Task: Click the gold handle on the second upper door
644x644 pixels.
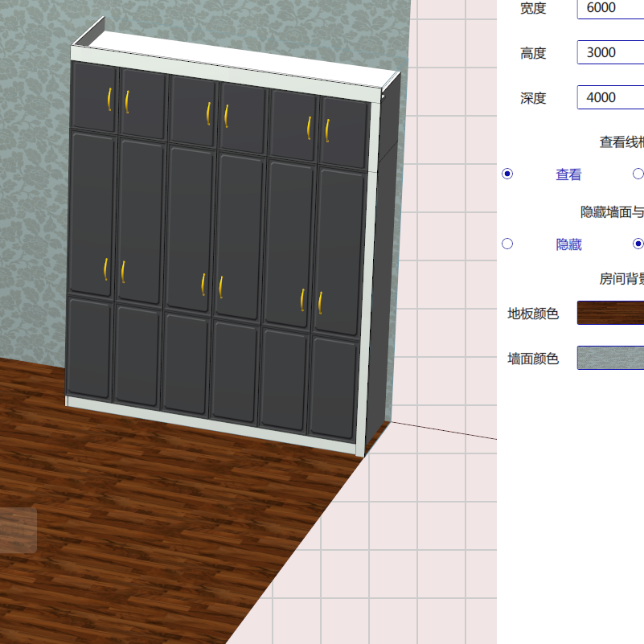Action: click(x=127, y=101)
